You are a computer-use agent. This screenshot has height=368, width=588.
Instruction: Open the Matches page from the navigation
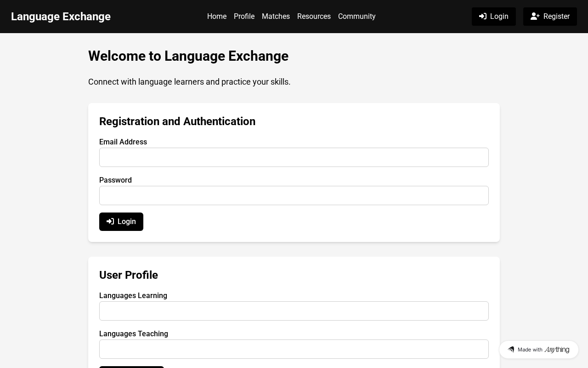coord(276,17)
